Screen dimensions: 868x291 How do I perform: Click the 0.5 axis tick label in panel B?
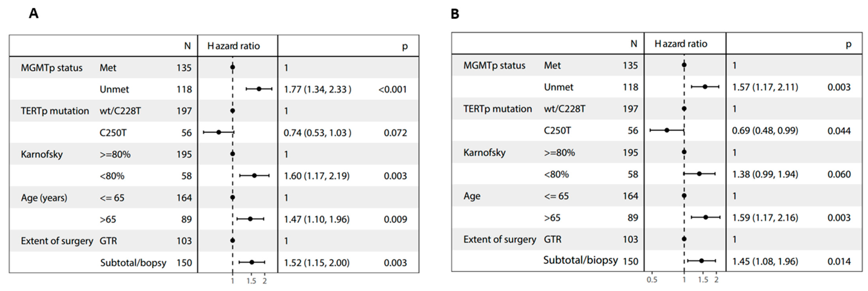(652, 280)
